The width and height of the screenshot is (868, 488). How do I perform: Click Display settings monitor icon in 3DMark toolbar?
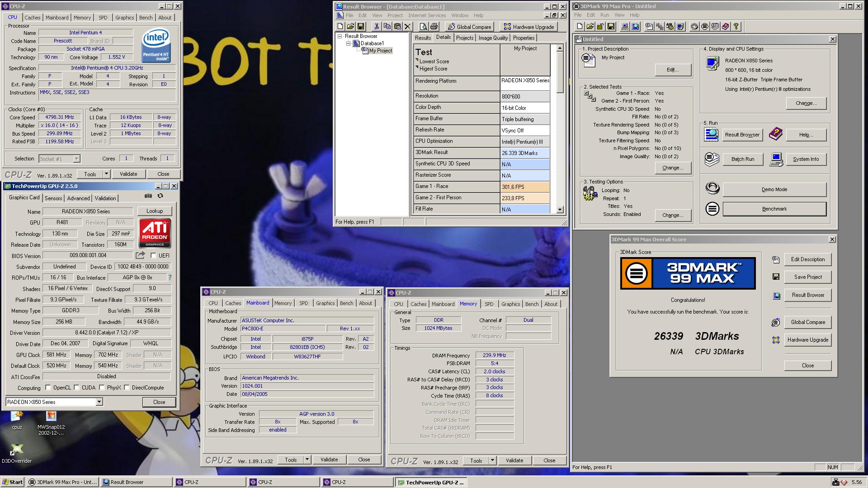[680, 27]
